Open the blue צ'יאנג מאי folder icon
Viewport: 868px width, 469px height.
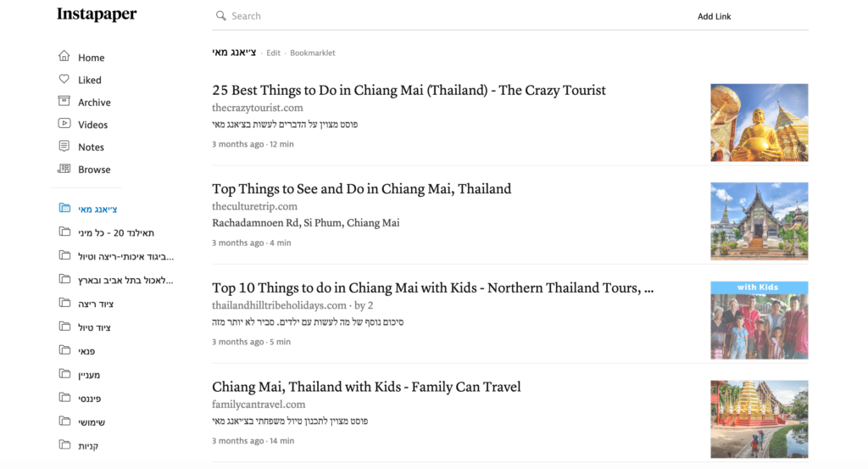tap(64, 208)
